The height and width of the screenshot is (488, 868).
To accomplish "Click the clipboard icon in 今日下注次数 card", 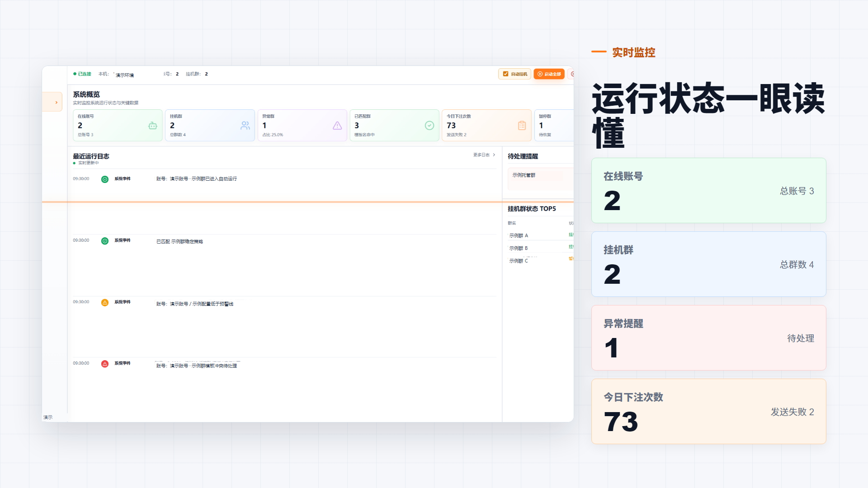I will 522,126.
